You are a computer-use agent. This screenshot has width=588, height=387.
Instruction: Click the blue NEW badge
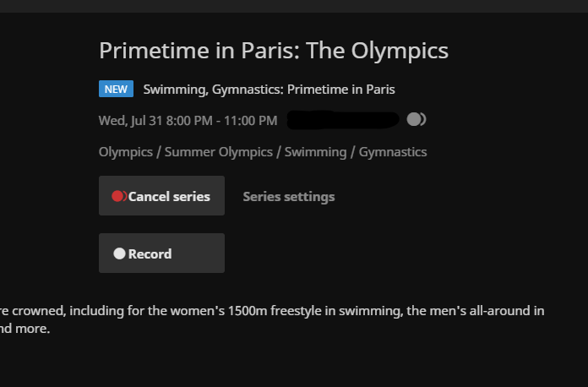116,89
